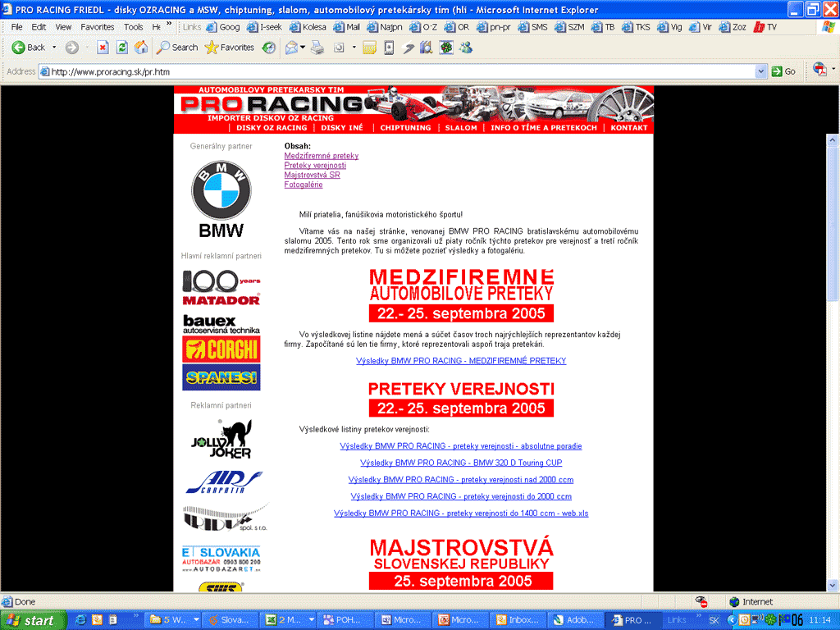Open the Tools menu

tap(134, 27)
